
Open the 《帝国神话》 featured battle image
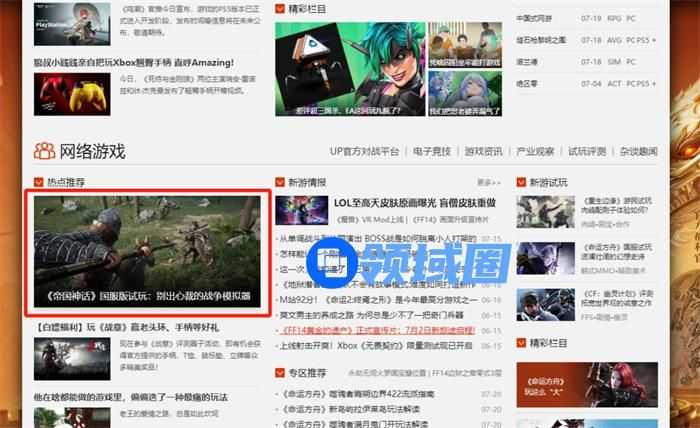[x=150, y=251]
